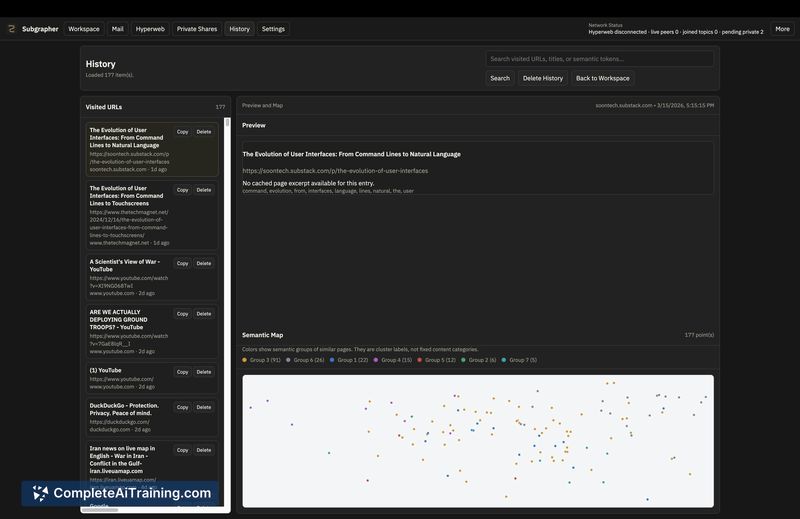800x519 pixels.
Task: Click the Group 6 (26) legend swatch
Action: click(x=288, y=360)
